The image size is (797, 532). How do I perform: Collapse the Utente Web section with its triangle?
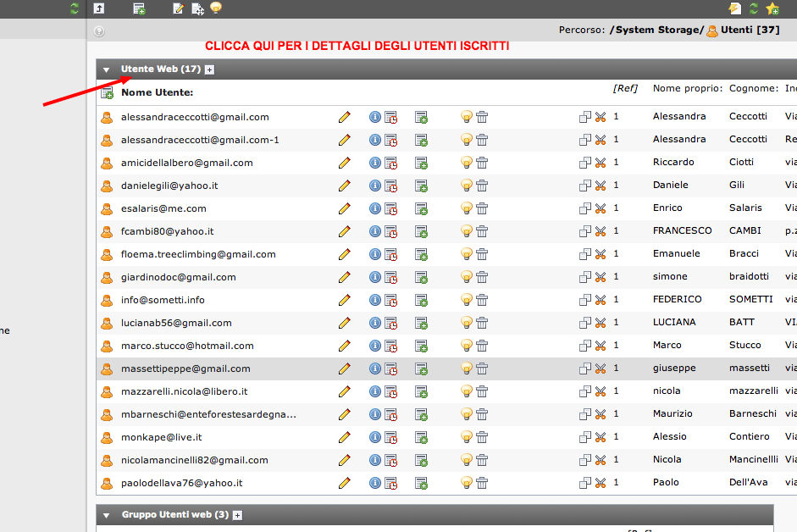click(106, 69)
